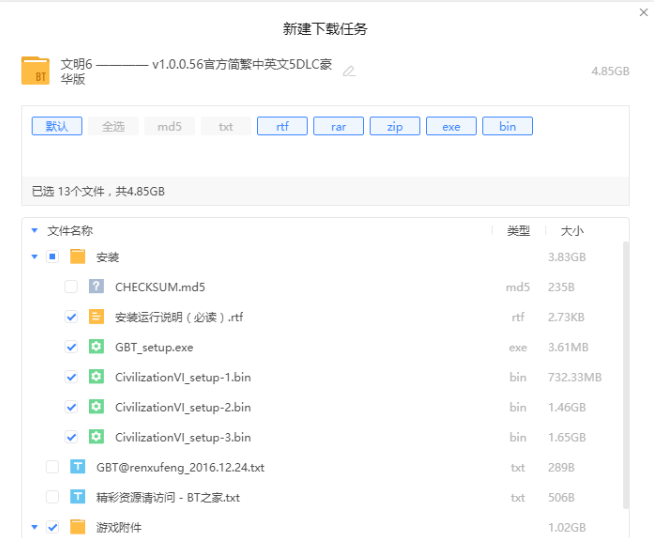Screen dimensions: 654x538
Task: Enable the 精彩资源请访问 txt file checkbox
Action: (52, 497)
